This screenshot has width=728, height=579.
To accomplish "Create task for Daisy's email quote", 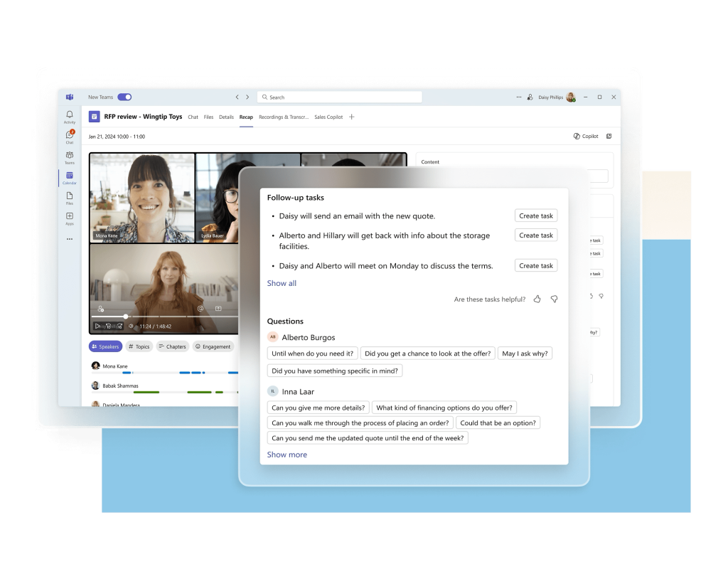I will pyautogui.click(x=536, y=216).
